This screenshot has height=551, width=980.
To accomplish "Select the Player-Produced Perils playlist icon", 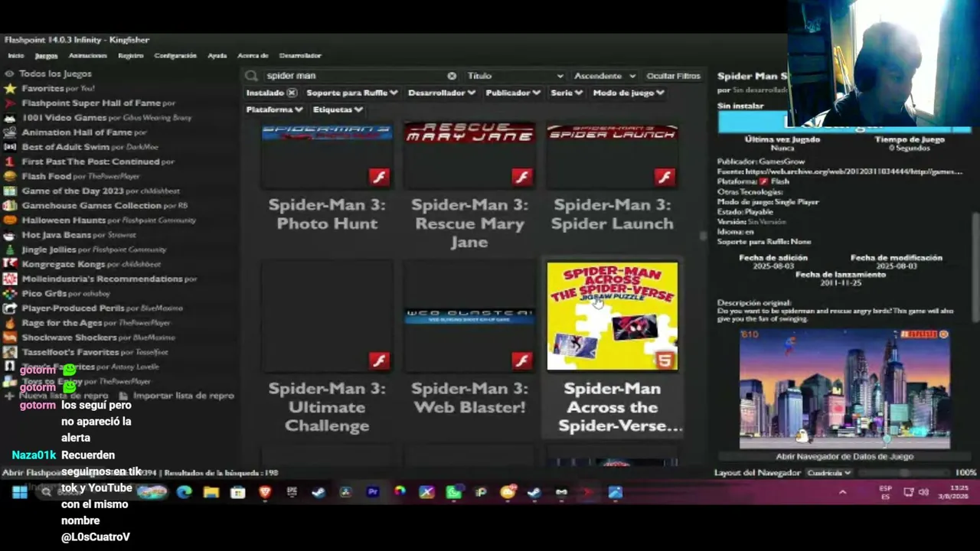I will pos(10,308).
